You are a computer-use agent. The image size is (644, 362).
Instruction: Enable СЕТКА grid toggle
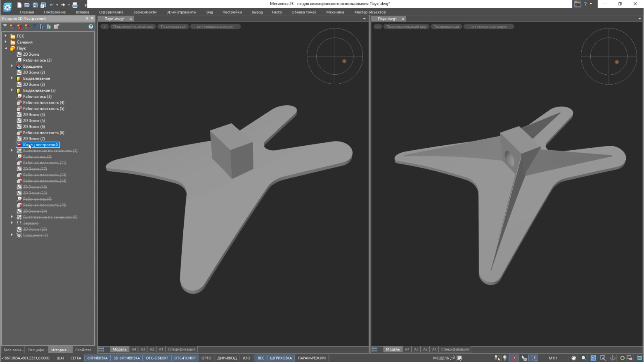[x=76, y=358]
